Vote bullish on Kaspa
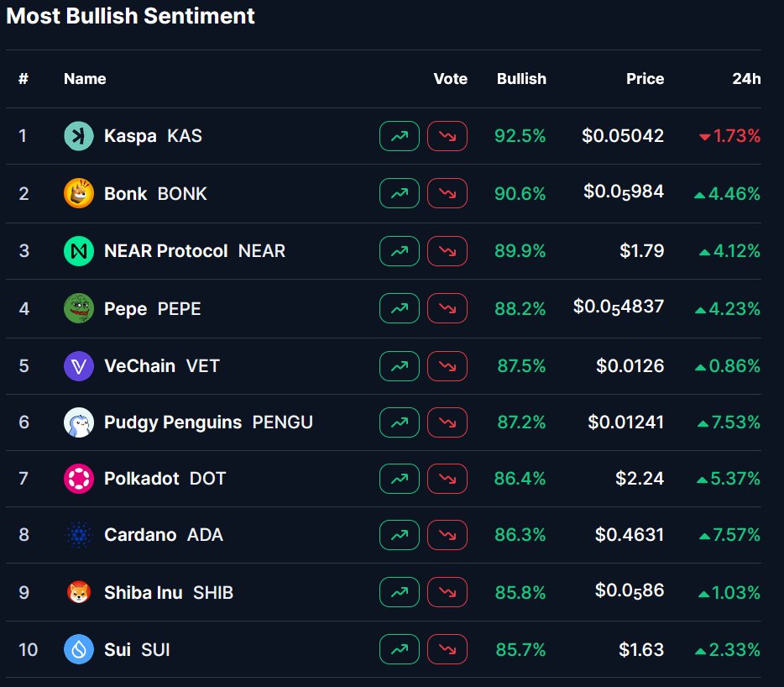This screenshot has width=784, height=687. (x=400, y=136)
